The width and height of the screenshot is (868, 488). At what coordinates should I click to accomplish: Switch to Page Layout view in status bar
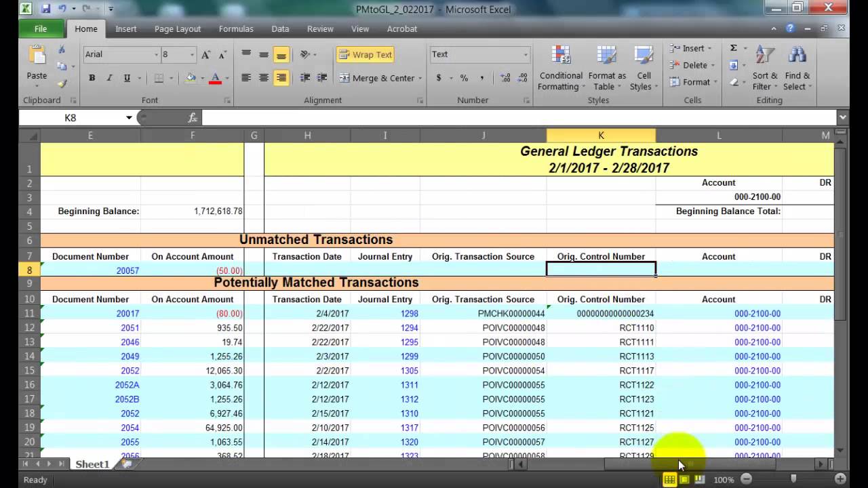coord(684,479)
